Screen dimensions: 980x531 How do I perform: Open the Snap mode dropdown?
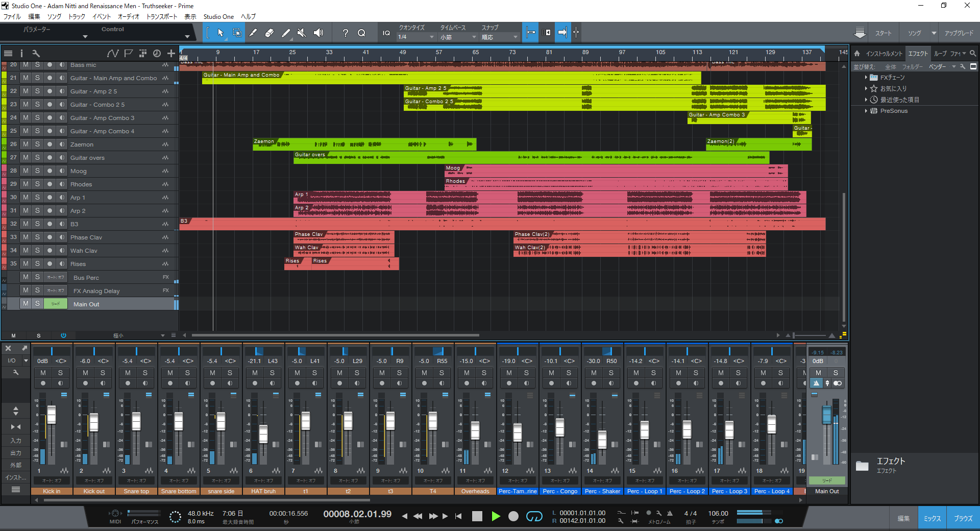click(499, 37)
